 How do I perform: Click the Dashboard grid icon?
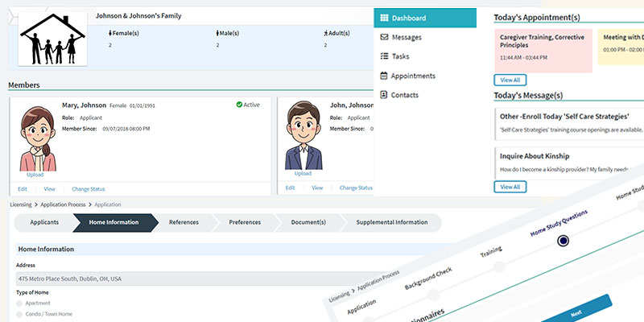[x=384, y=18]
